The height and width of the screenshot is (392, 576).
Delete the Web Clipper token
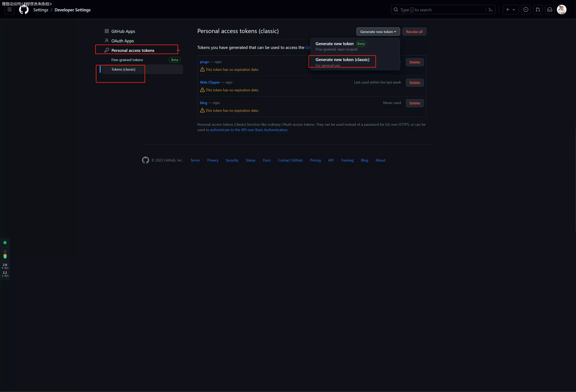pos(414,83)
